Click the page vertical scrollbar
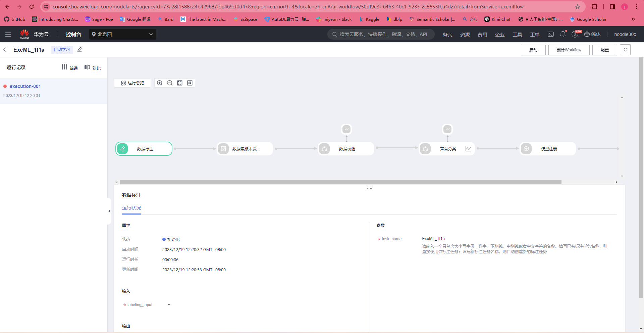 point(641,178)
